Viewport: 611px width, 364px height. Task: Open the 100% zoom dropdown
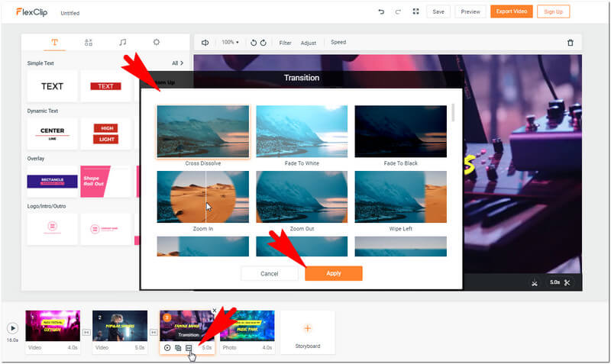point(230,42)
